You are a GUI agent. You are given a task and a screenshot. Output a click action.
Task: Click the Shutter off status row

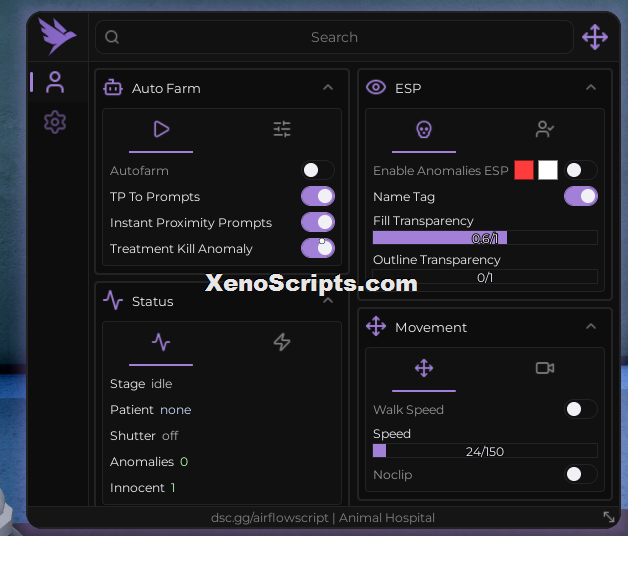(144, 435)
